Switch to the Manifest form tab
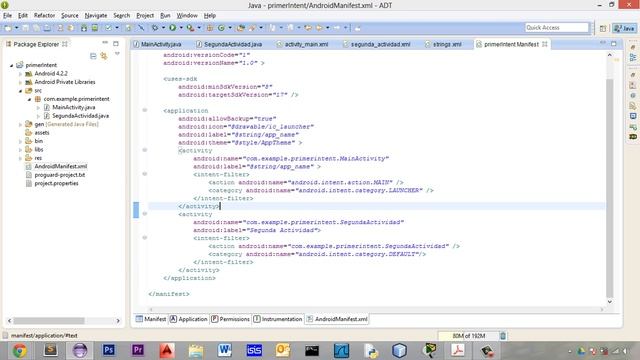The height and width of the screenshot is (360, 640). pos(151,319)
